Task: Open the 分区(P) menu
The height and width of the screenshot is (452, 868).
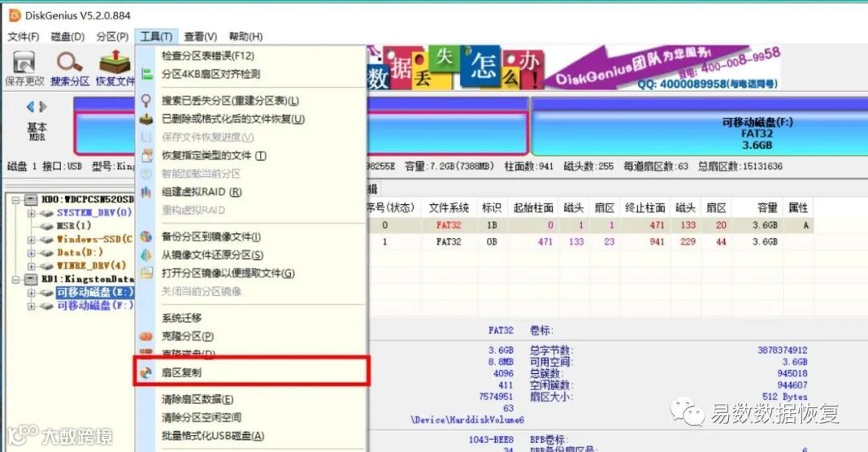Action: tap(113, 36)
